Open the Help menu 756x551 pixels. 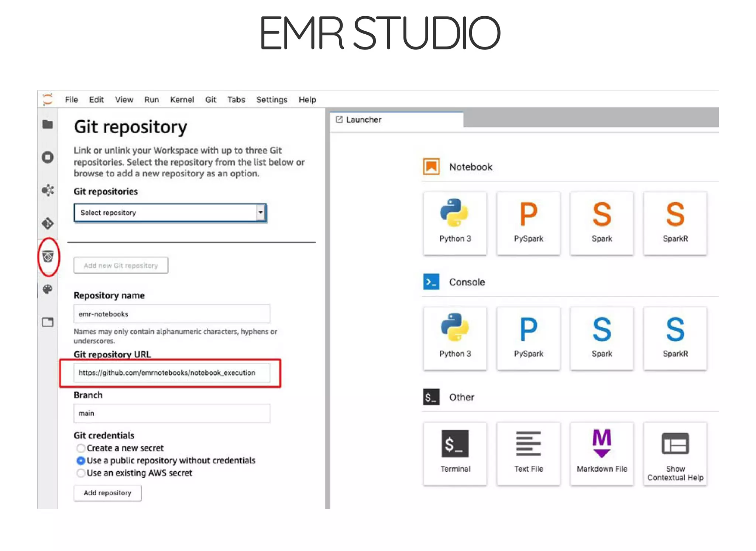[x=307, y=100]
